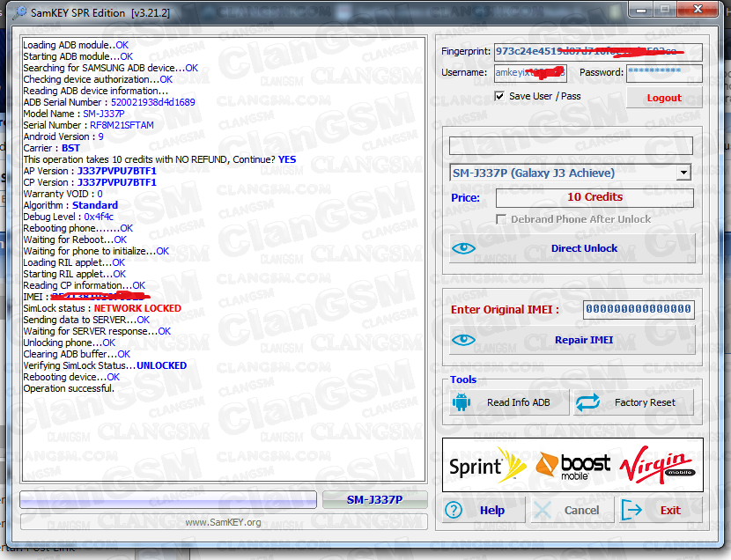Click CP Version J337PVPU7BTF1 value

116,182
